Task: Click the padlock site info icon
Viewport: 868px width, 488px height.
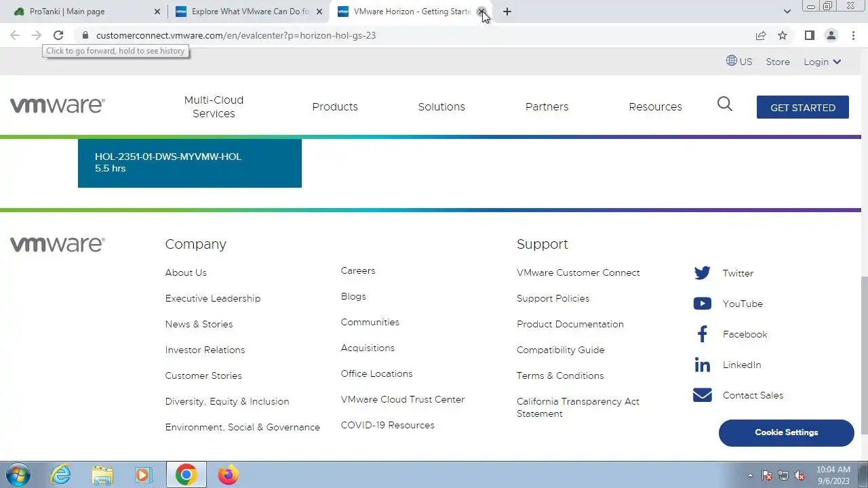Action: (85, 35)
